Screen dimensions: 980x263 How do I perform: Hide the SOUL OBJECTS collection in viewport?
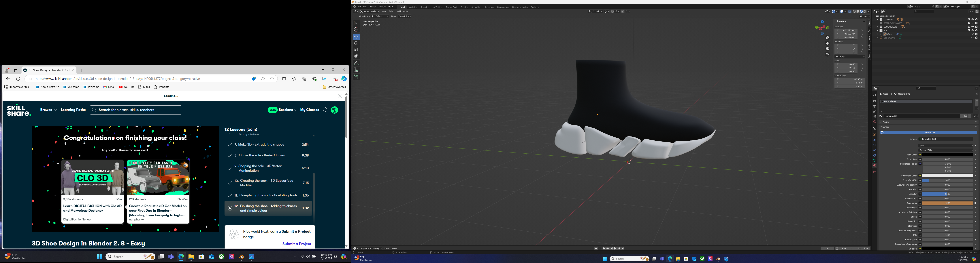tap(973, 27)
